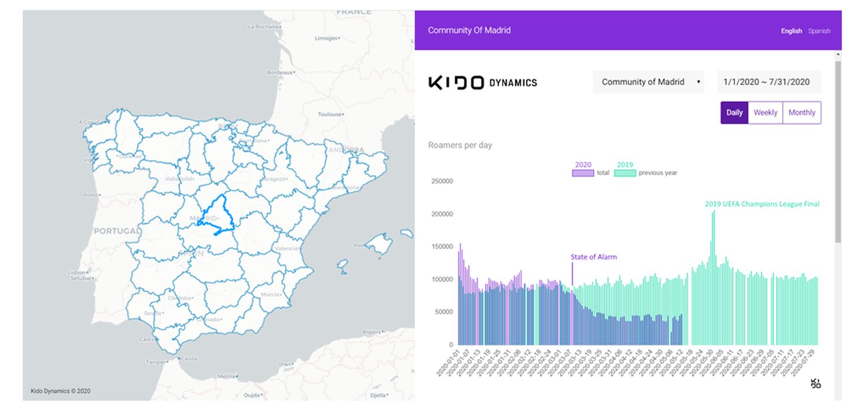Select the Daily view toggle
Screen dimensions: 868x415
tap(734, 113)
